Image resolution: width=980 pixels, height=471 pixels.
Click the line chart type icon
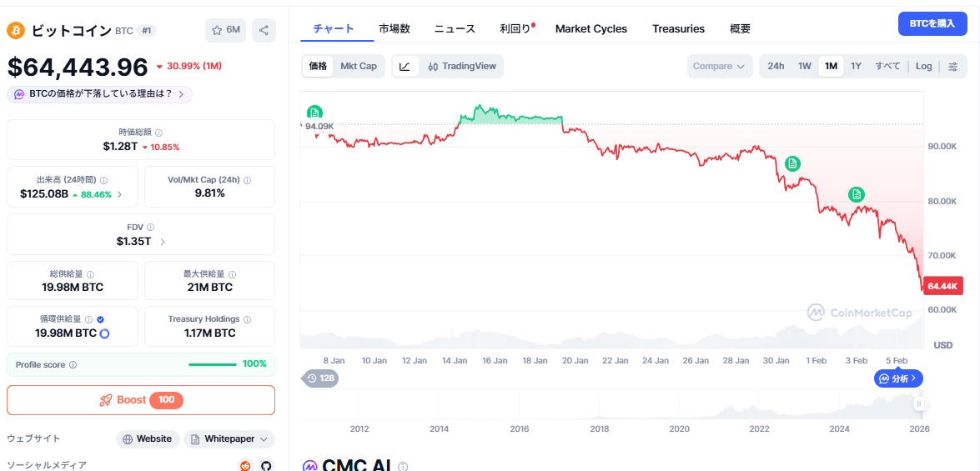[405, 67]
